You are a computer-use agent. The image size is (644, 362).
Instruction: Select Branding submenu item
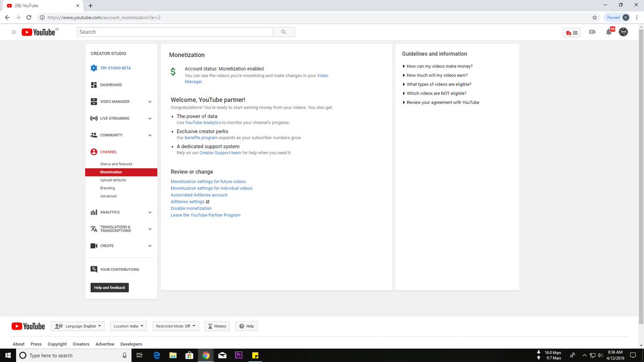[107, 188]
